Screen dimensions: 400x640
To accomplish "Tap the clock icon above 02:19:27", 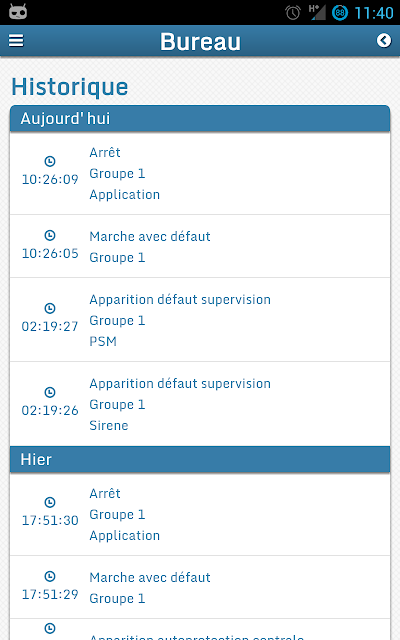I will click(x=50, y=308).
